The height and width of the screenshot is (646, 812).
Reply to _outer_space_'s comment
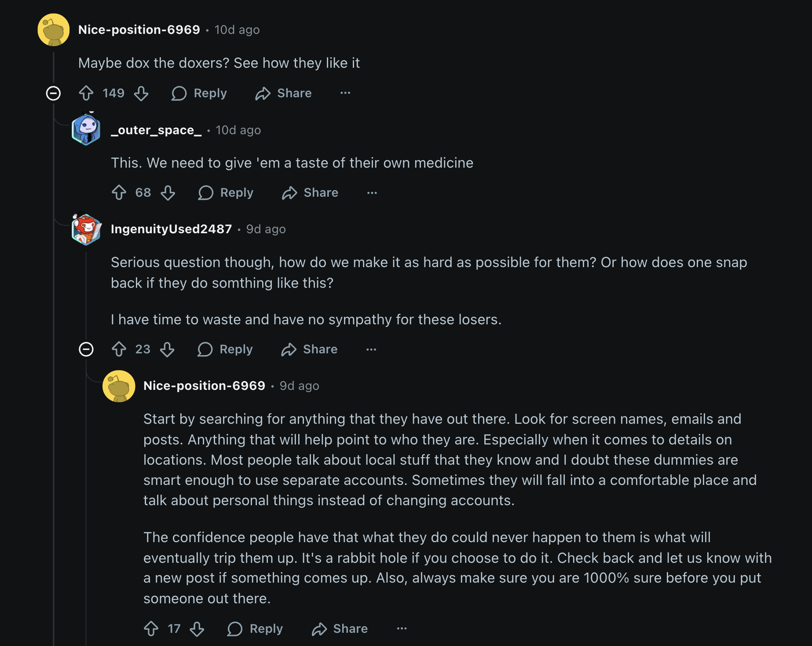point(226,193)
